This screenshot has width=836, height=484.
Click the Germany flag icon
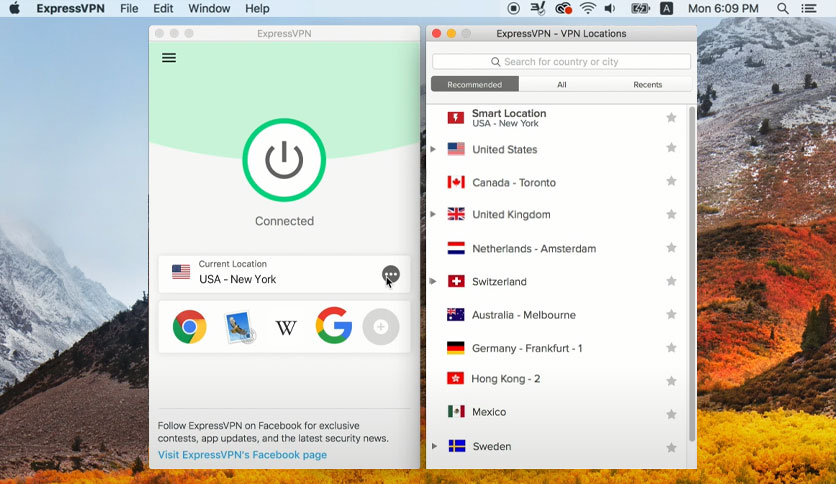coord(456,348)
